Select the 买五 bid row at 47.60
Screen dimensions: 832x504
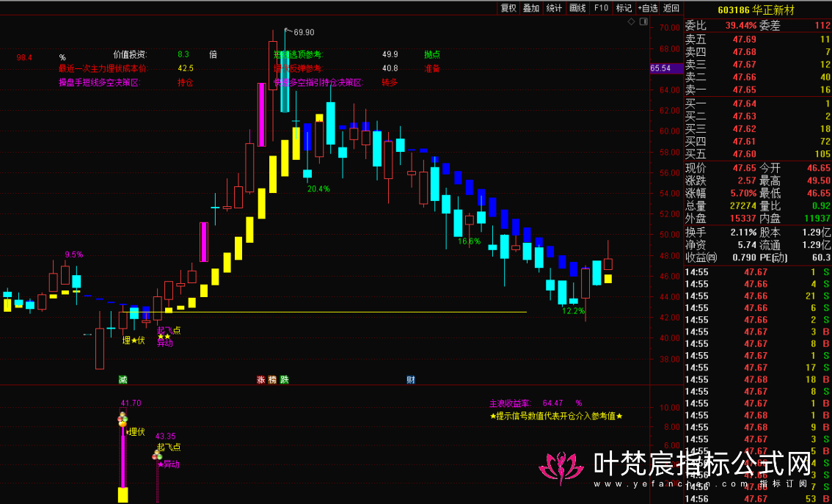[x=758, y=154]
